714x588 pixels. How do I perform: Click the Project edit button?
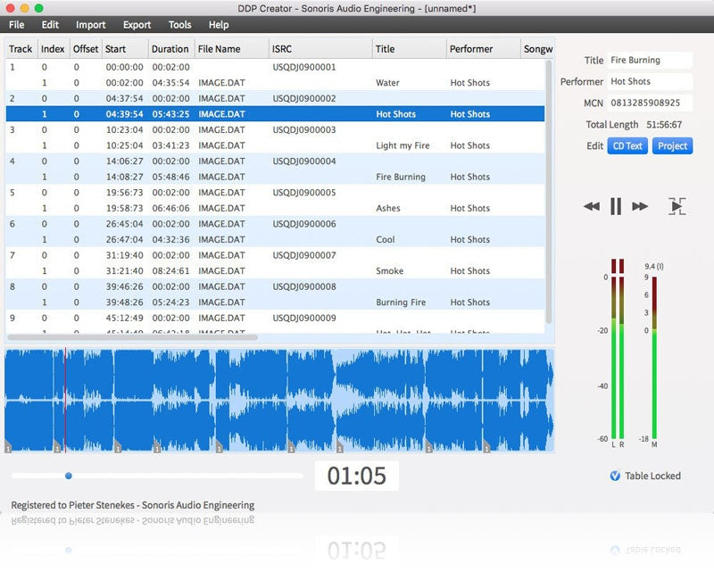coord(672,146)
